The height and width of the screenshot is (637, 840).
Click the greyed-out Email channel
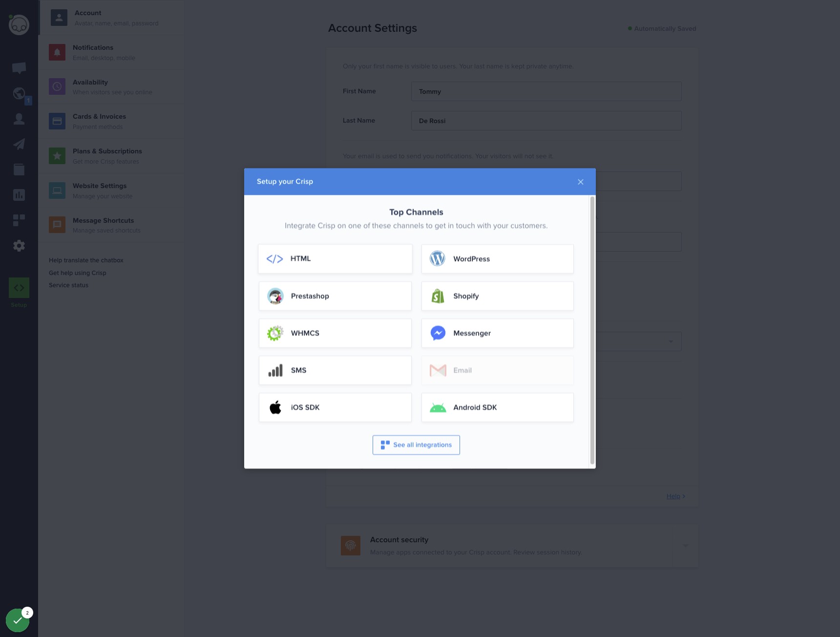pos(497,370)
